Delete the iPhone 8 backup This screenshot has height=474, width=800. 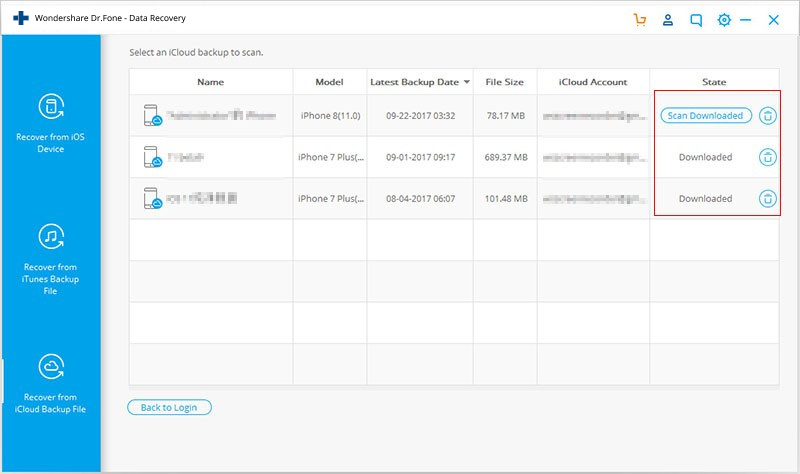[x=767, y=116]
